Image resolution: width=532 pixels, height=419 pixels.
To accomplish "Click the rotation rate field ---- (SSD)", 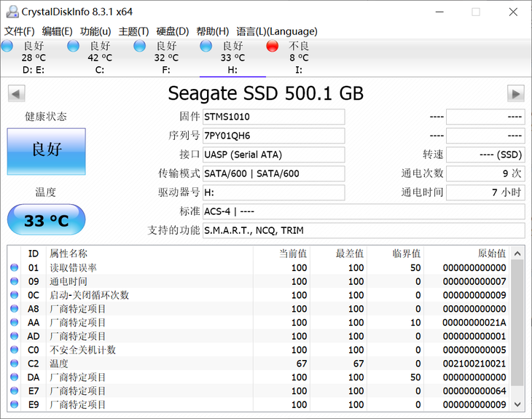I will pos(485,154).
